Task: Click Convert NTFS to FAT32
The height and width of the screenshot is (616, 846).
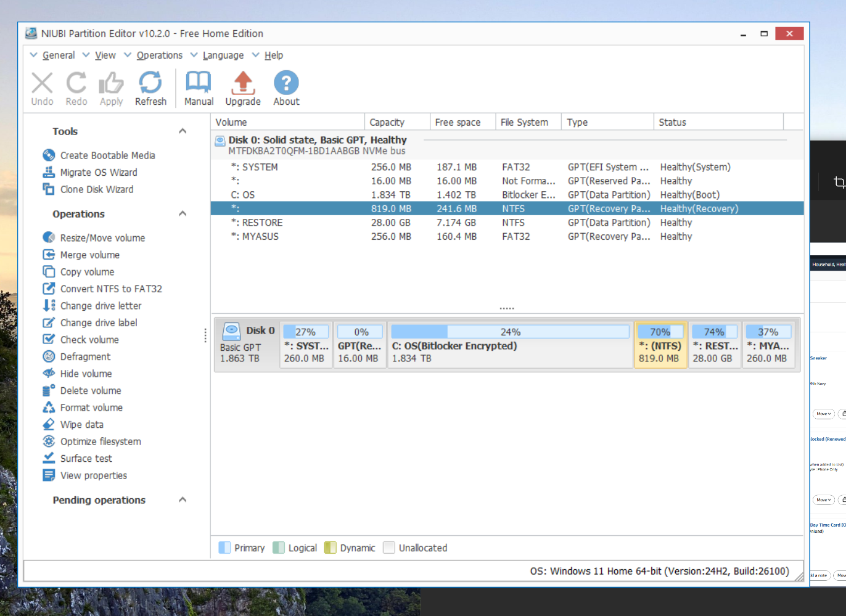Action: pos(111,289)
